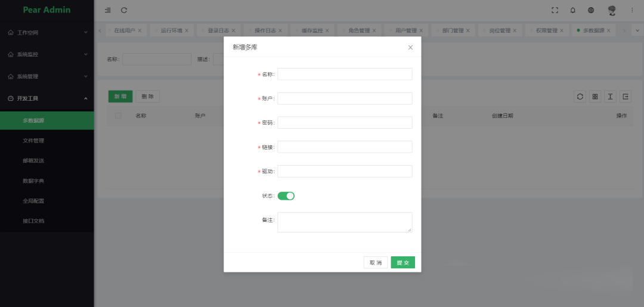Click the 取消 cancel button
This screenshot has width=644, height=307.
[376, 263]
